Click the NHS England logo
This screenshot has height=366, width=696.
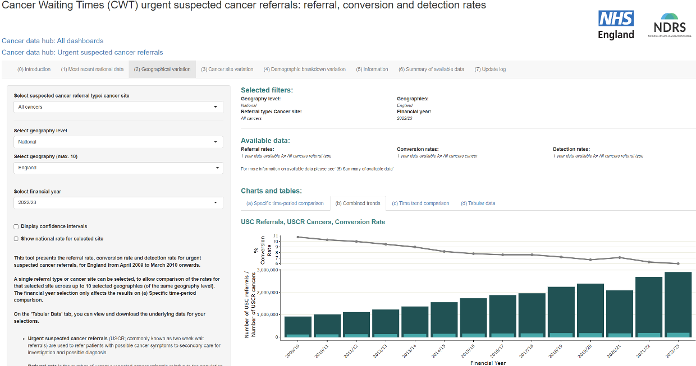616,25
